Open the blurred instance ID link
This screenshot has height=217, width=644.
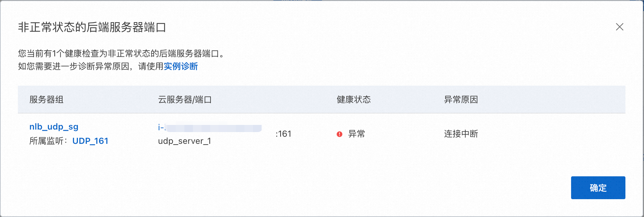click(209, 127)
